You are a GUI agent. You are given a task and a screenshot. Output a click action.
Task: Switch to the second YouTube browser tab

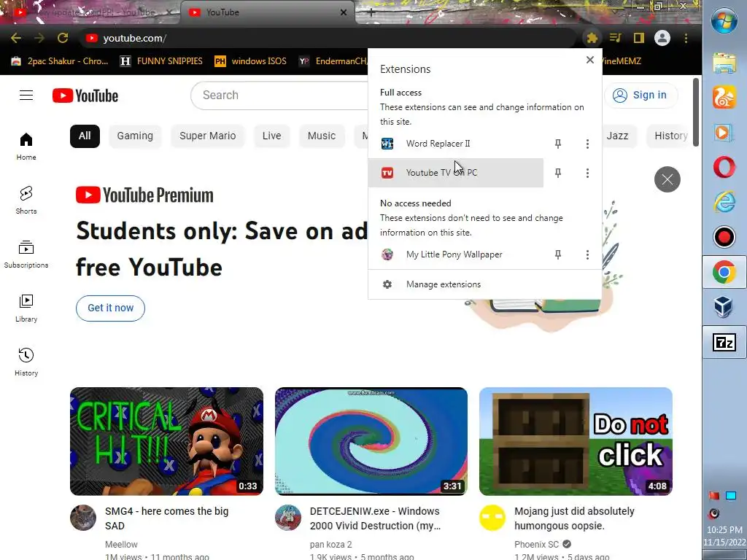pos(267,12)
